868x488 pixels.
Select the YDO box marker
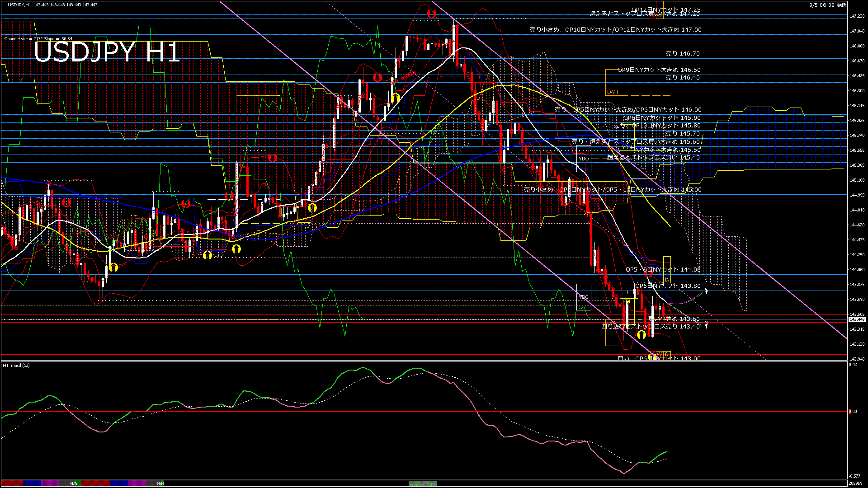click(x=584, y=159)
